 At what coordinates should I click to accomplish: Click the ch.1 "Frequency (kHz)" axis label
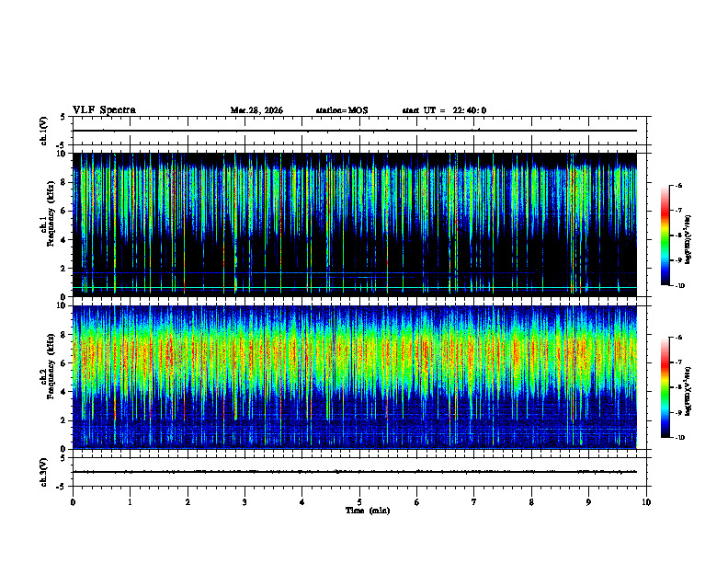[51, 213]
